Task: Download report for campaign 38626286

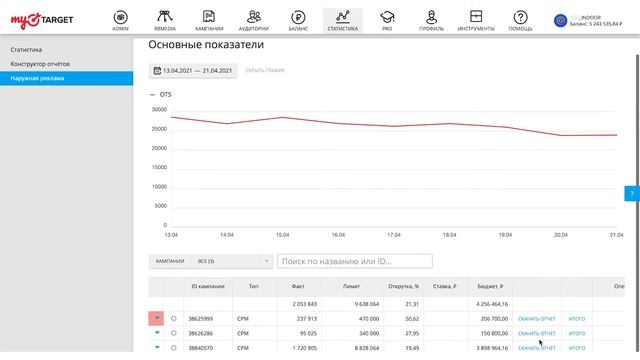Action: [x=537, y=333]
